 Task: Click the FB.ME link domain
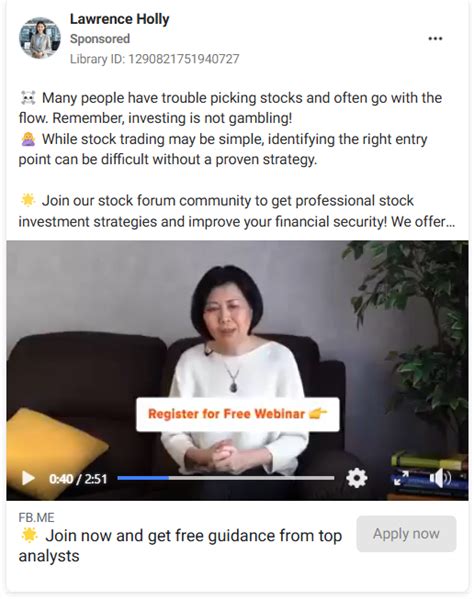click(x=37, y=518)
